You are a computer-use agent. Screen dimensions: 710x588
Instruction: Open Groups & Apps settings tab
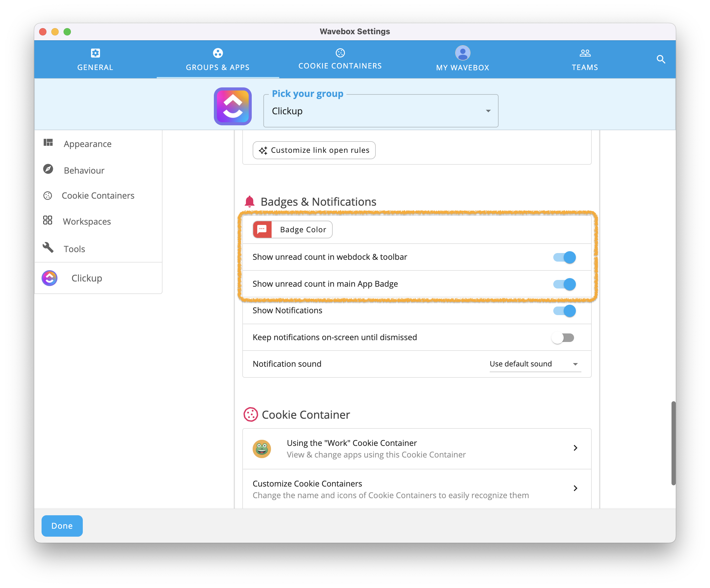[x=218, y=59]
